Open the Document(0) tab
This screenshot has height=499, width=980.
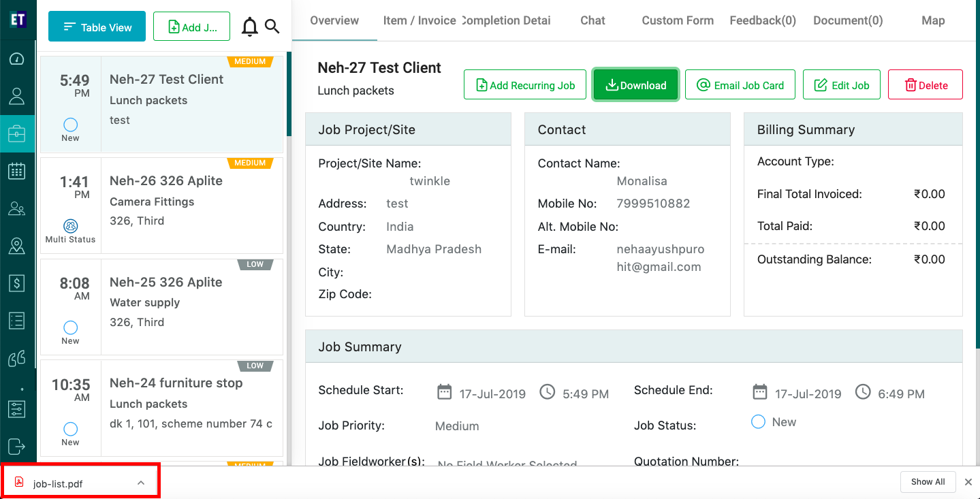[x=848, y=20]
